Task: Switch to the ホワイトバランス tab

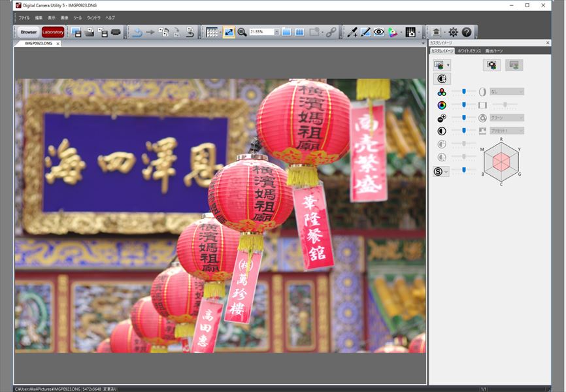Action: (x=469, y=51)
